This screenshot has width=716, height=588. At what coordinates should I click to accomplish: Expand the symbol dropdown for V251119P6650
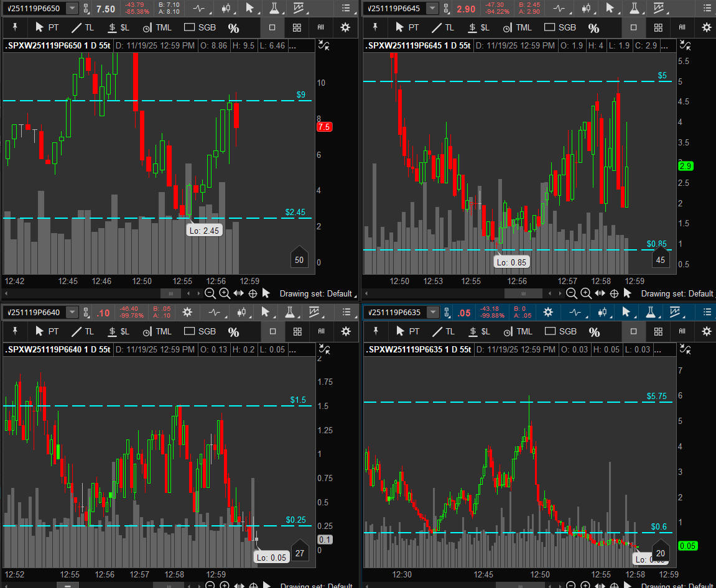pos(73,8)
